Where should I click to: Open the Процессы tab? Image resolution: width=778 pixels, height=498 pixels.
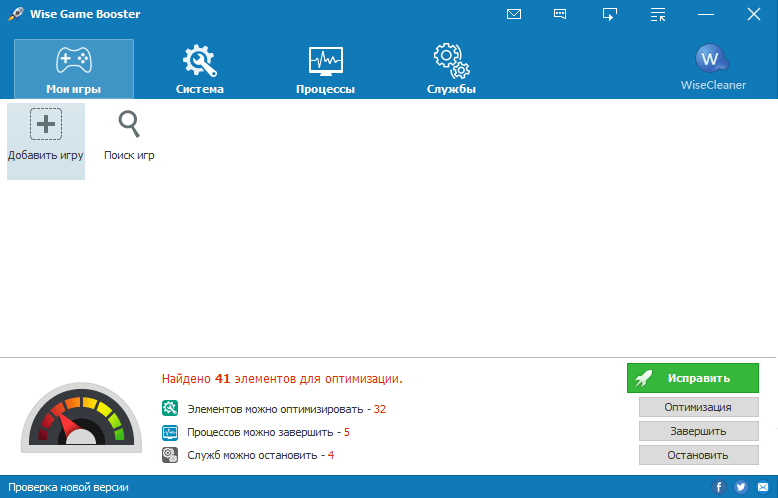coord(325,68)
